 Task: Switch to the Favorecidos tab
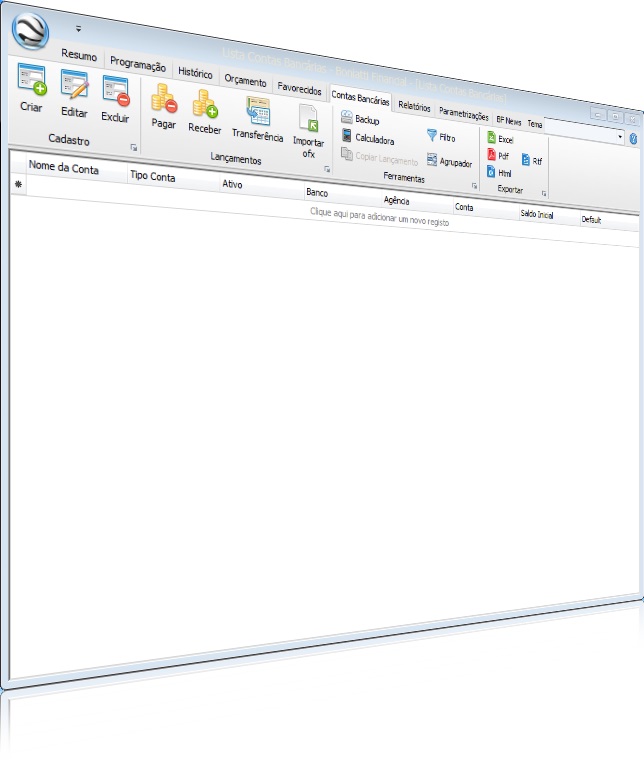click(299, 89)
